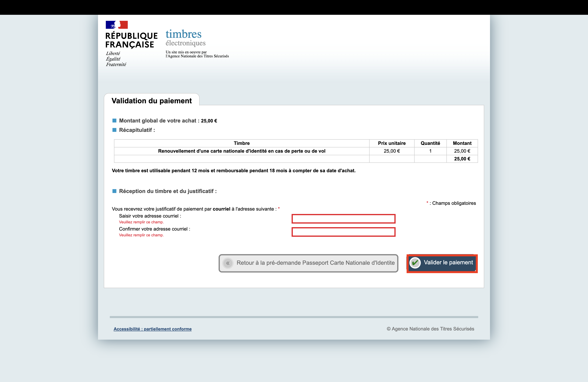Select the table row showing Renouvellement d'une carte
Viewport: 588px width, 382px height.
242,151
